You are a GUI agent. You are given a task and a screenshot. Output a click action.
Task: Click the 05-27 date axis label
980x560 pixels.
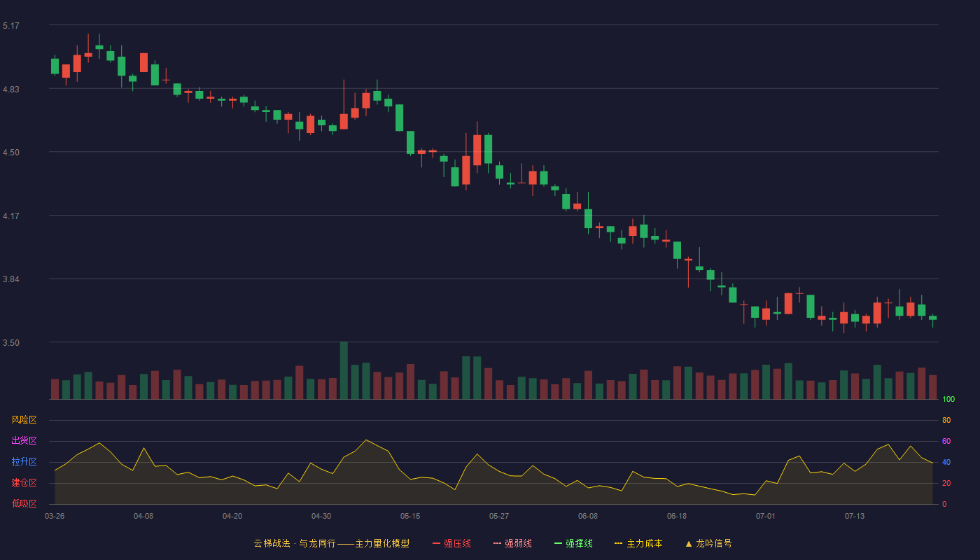[x=499, y=516]
